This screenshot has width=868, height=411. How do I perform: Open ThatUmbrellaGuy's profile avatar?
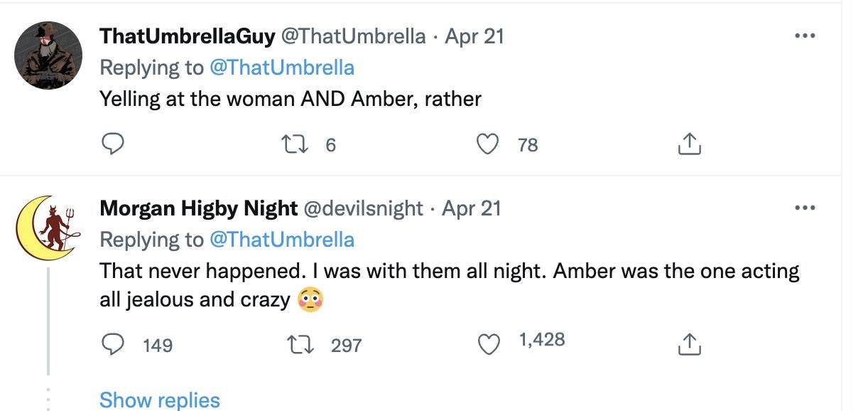click(x=48, y=55)
